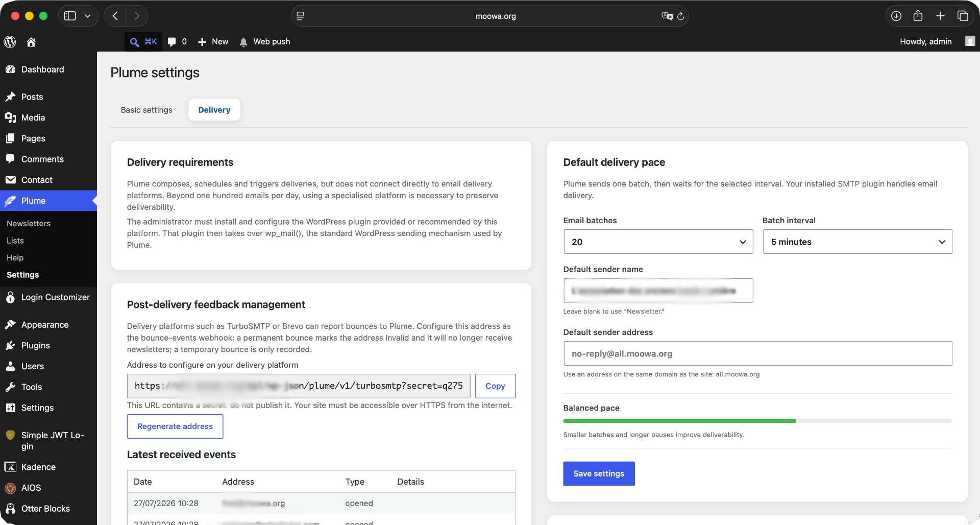Open Login Customizer lock icon
Image resolution: width=980 pixels, height=525 pixels.
point(48,297)
